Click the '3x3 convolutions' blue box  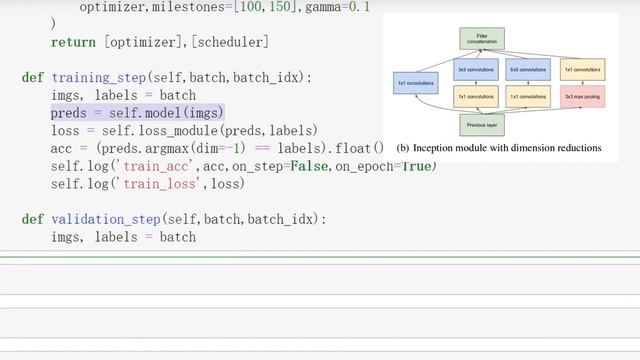coord(476,69)
